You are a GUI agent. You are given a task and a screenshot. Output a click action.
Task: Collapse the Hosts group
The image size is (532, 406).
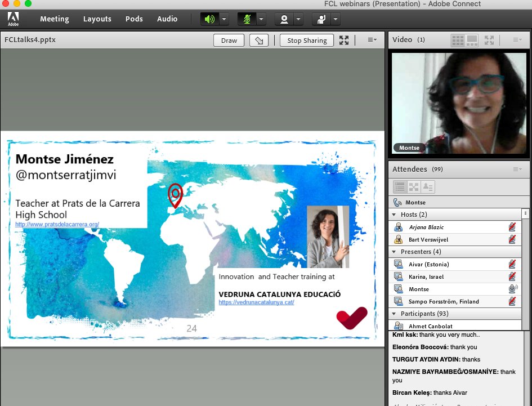394,215
